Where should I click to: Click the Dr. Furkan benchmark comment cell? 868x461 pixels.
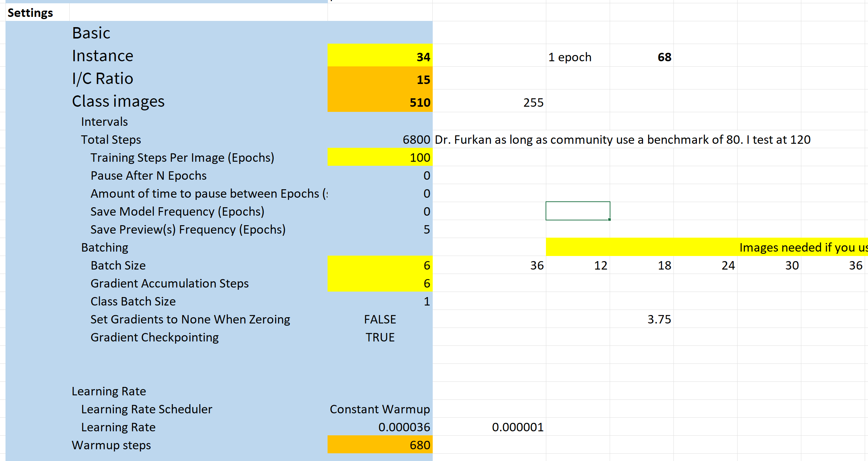pos(489,139)
